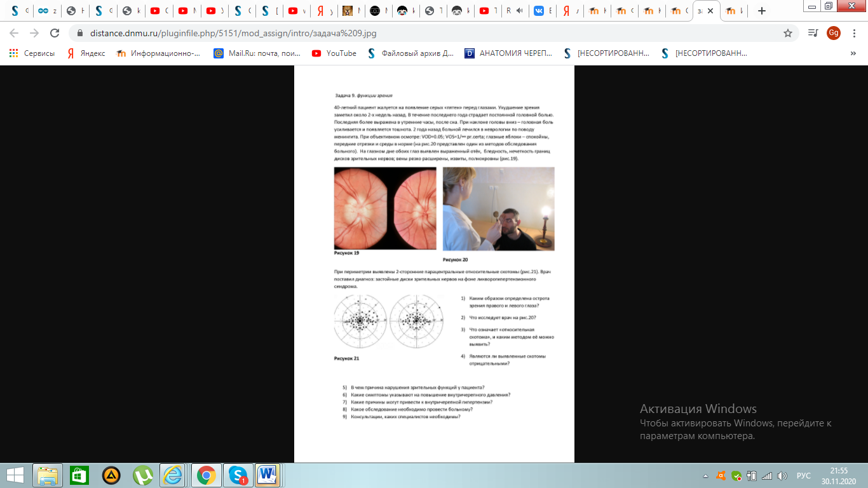Click the fundus photographs image (Рисунок 19)
868x488 pixels.
pos(385,208)
